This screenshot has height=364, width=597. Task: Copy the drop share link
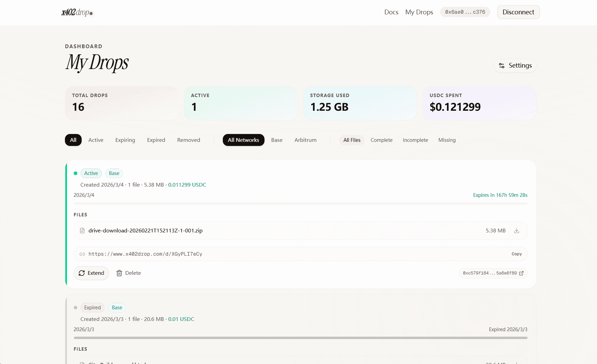tap(516, 254)
